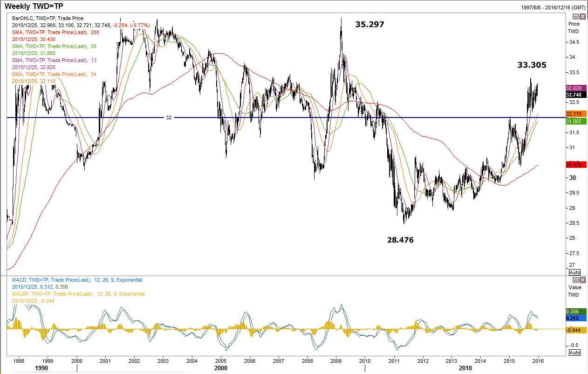Viewport: 588px width, 374px height.
Task: Toggle Auto scaling on price axis
Action: click(x=574, y=272)
